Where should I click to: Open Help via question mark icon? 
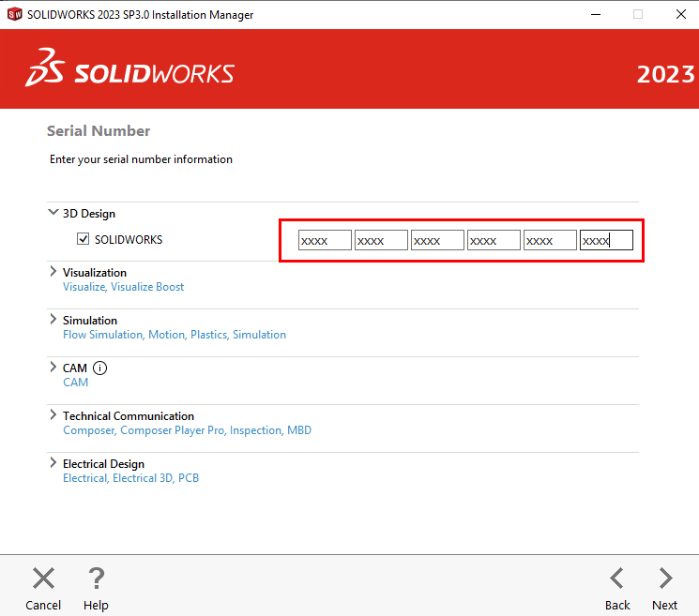pyautogui.click(x=96, y=578)
